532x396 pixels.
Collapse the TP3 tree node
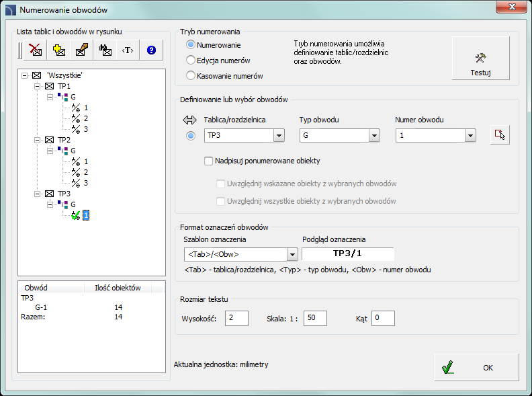(38, 193)
